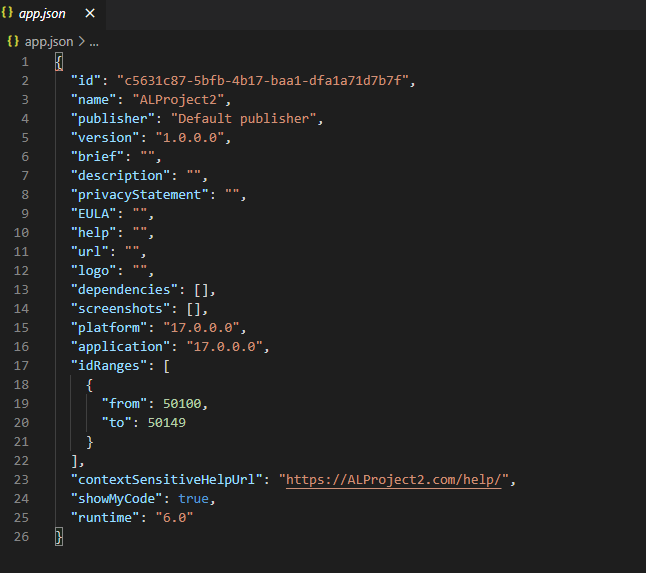Screen dimensions: 646x573
Task: Click the "EULA" key
Action: coord(93,214)
